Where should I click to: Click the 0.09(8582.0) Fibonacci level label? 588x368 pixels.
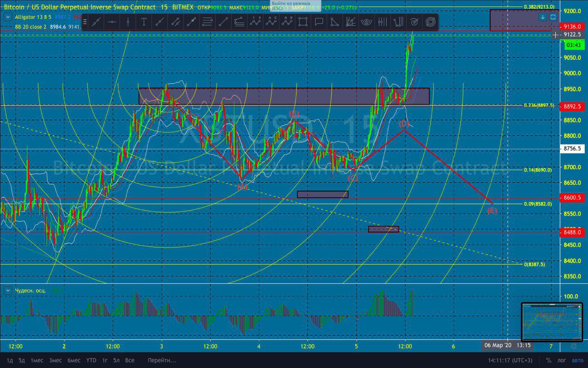537,204
